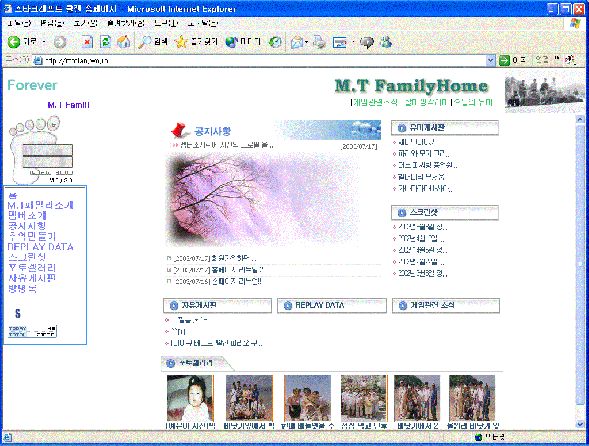Click the REPLAY DATA link in left sidebar
This screenshot has height=446, width=589.
(x=41, y=247)
